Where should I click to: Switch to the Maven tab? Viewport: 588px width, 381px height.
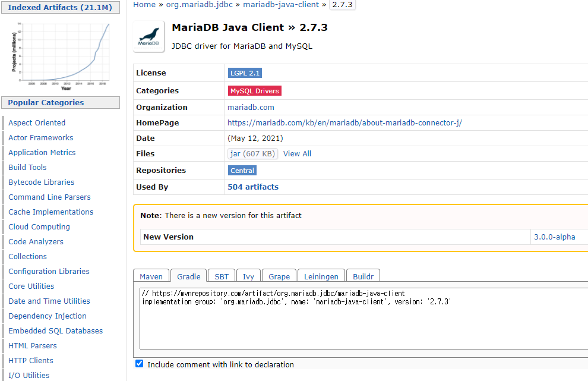pyautogui.click(x=151, y=276)
